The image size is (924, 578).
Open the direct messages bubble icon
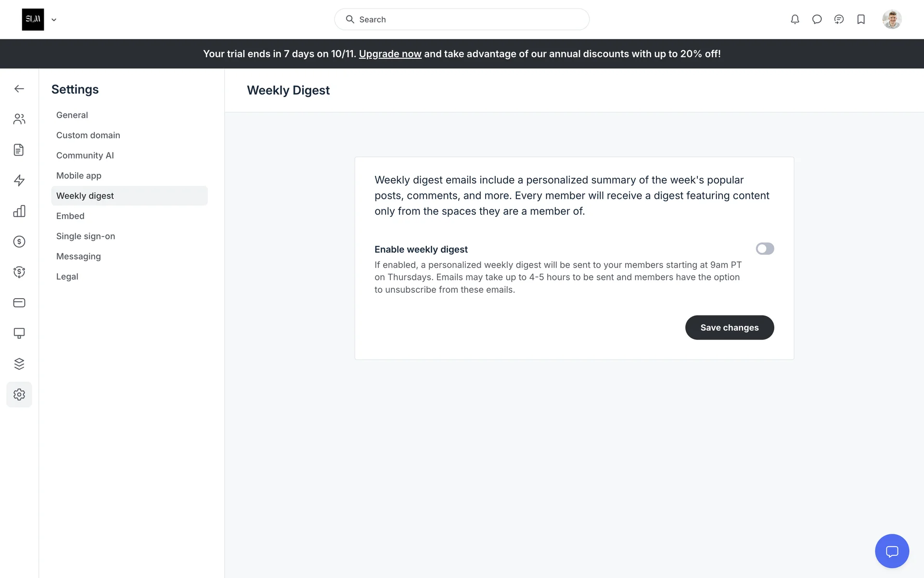tap(817, 19)
